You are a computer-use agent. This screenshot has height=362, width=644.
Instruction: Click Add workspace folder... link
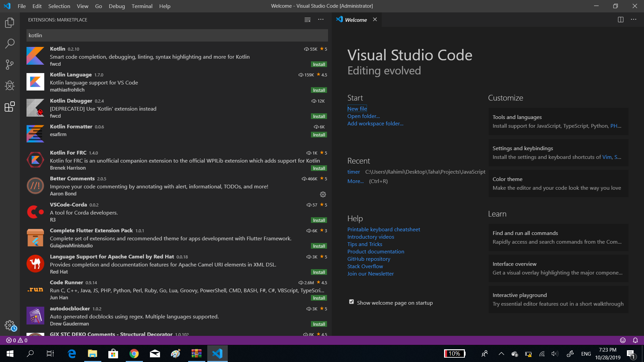[x=375, y=123]
